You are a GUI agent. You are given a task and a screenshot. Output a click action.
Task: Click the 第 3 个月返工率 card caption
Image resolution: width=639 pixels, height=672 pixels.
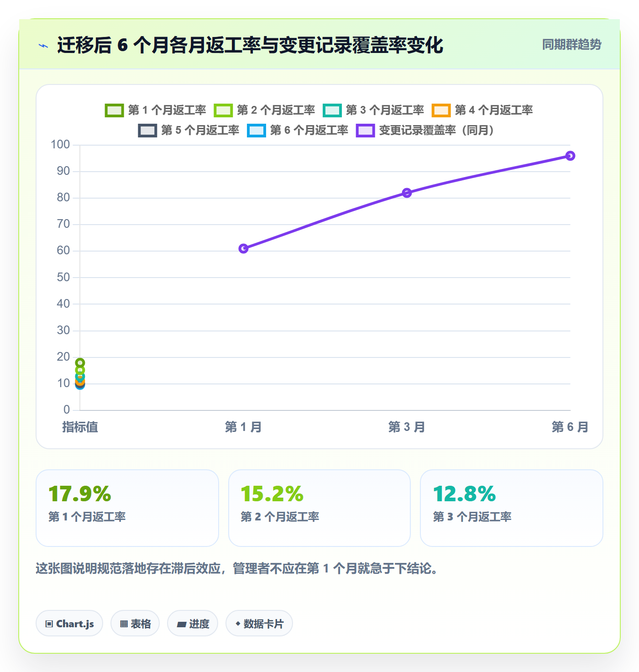tap(472, 517)
